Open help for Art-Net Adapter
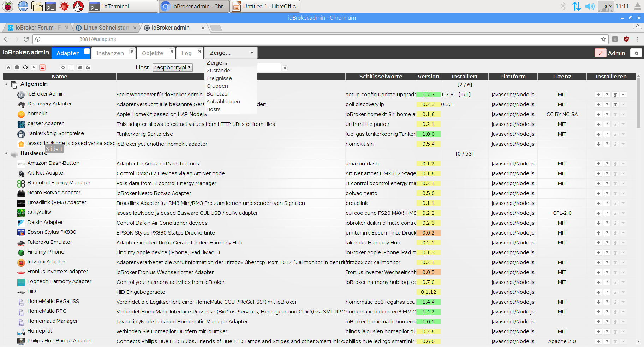 pyautogui.click(x=607, y=173)
